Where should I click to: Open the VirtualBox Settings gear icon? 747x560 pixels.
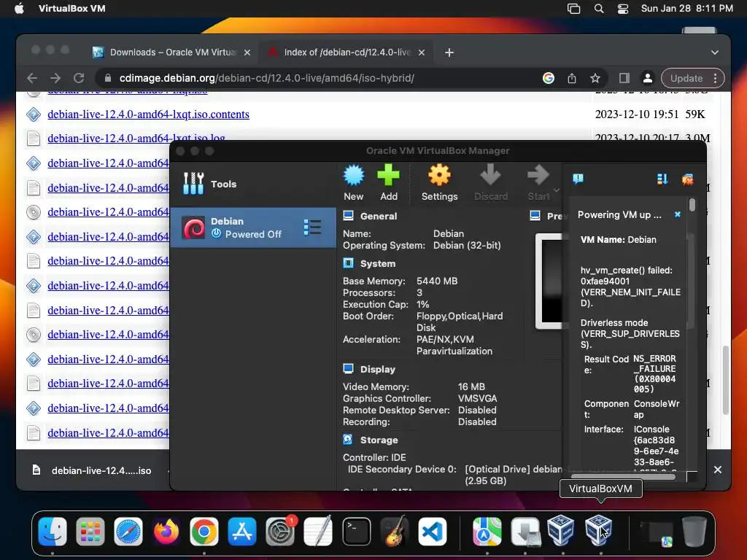click(439, 175)
